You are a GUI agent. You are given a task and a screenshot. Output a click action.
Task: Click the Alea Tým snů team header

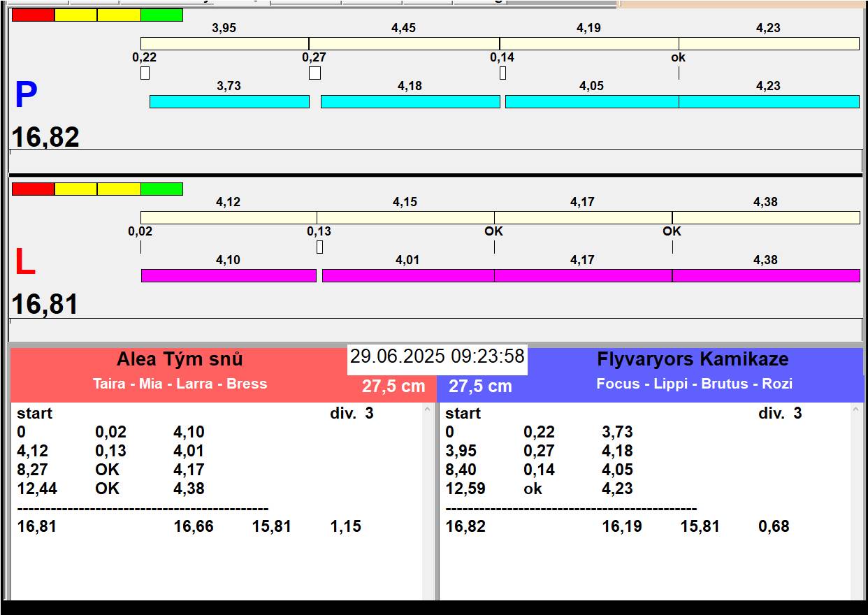coord(180,360)
